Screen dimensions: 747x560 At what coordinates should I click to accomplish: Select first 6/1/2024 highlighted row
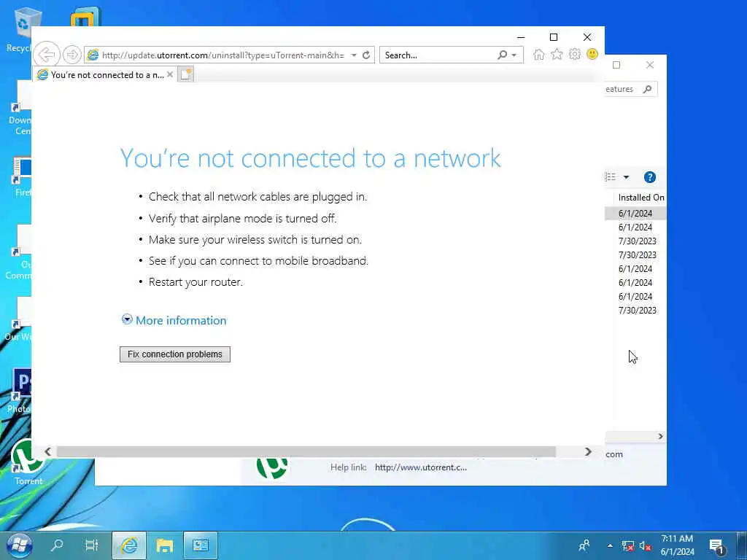pos(635,214)
